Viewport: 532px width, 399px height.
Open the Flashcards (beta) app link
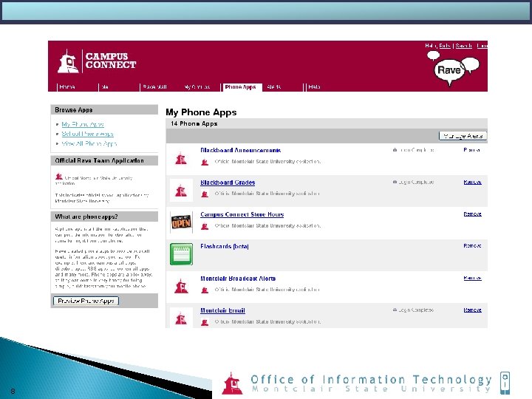click(x=225, y=246)
